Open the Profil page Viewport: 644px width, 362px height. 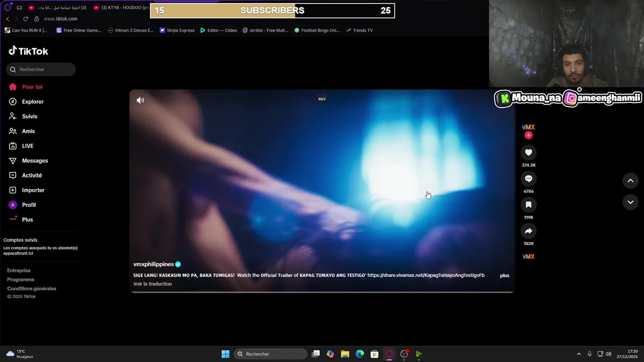coord(22,205)
